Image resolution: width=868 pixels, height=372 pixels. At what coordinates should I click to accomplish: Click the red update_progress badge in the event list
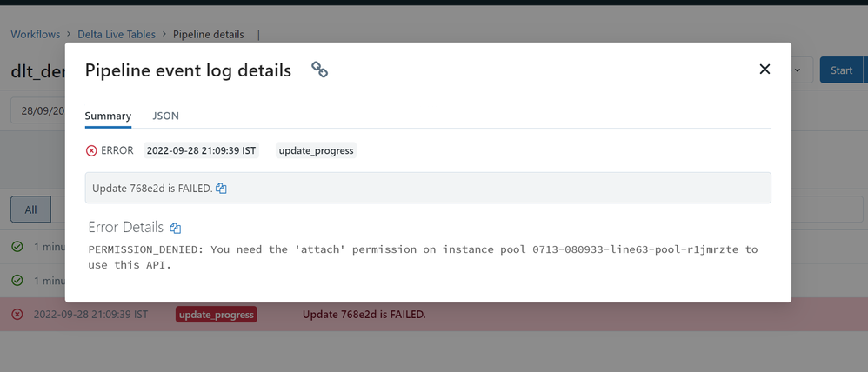coord(216,314)
